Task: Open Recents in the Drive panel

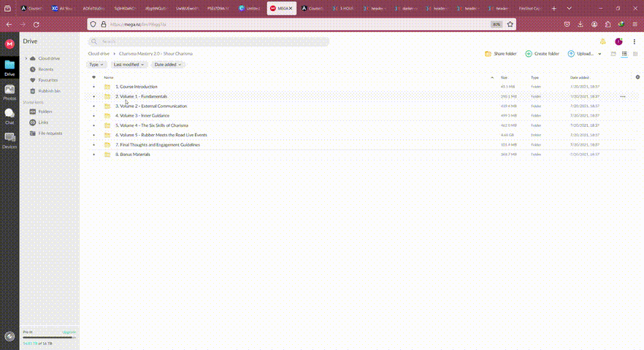Action: pyautogui.click(x=45, y=69)
